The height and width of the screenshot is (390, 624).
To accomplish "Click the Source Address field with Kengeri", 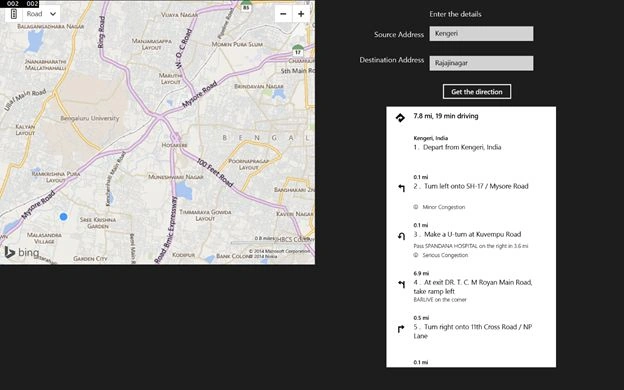I will 481,34.
